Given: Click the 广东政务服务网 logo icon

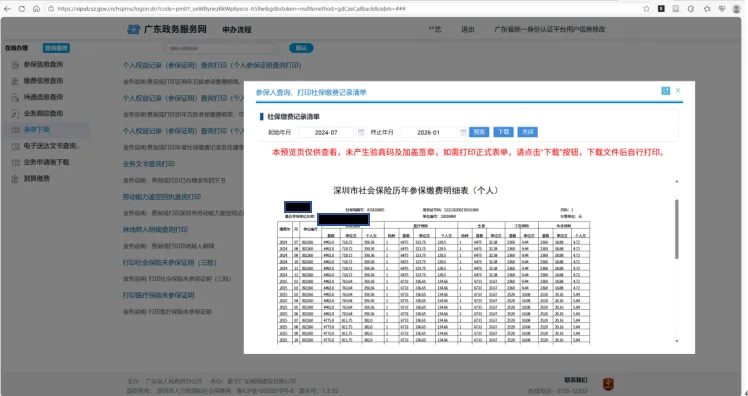Looking at the screenshot, I should click(134, 30).
